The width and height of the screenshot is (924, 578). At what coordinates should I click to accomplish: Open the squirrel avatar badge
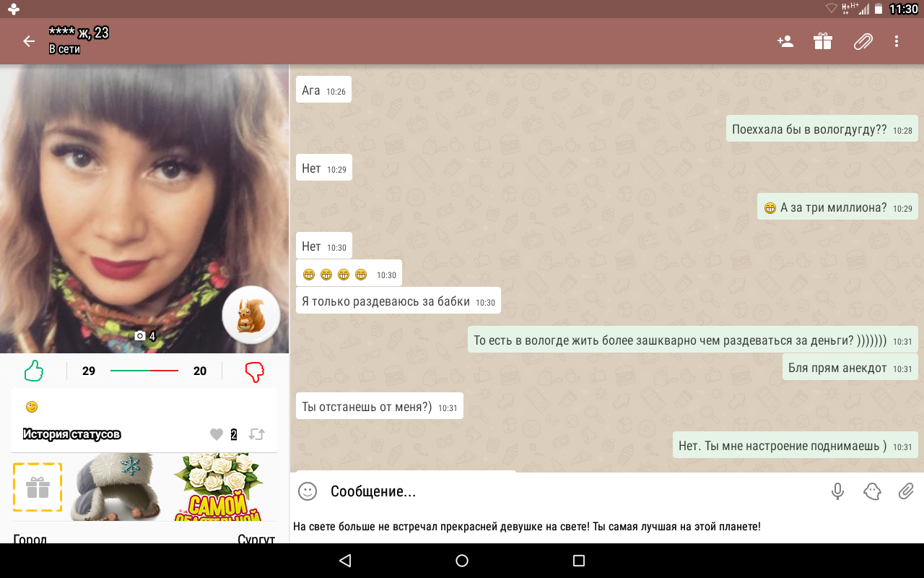[250, 314]
